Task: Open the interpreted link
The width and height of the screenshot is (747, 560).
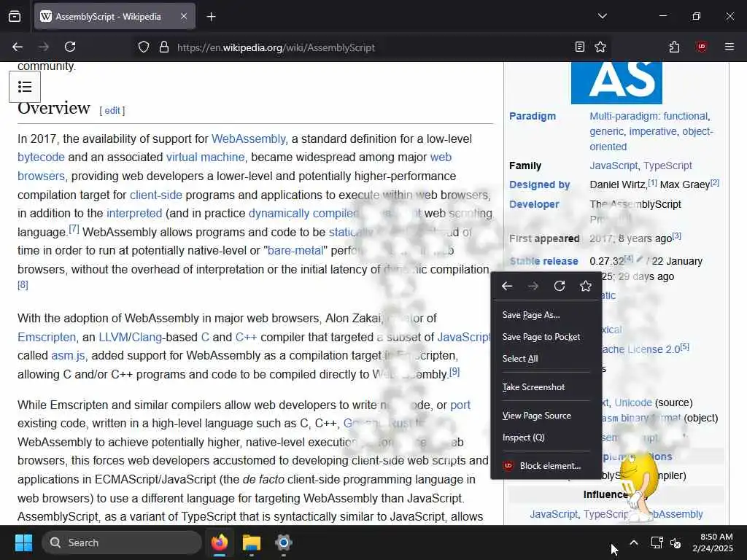Action: (134, 214)
